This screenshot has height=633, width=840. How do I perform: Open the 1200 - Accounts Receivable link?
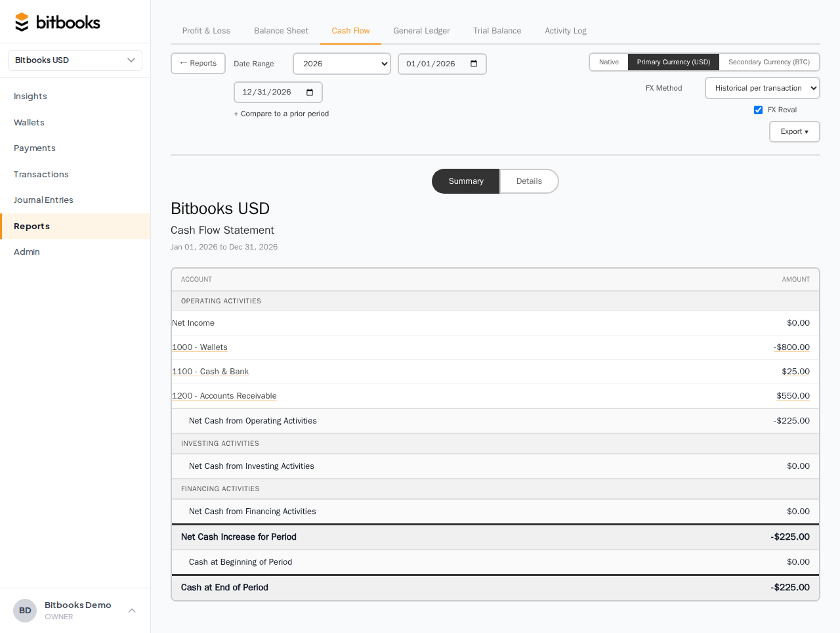coord(224,396)
